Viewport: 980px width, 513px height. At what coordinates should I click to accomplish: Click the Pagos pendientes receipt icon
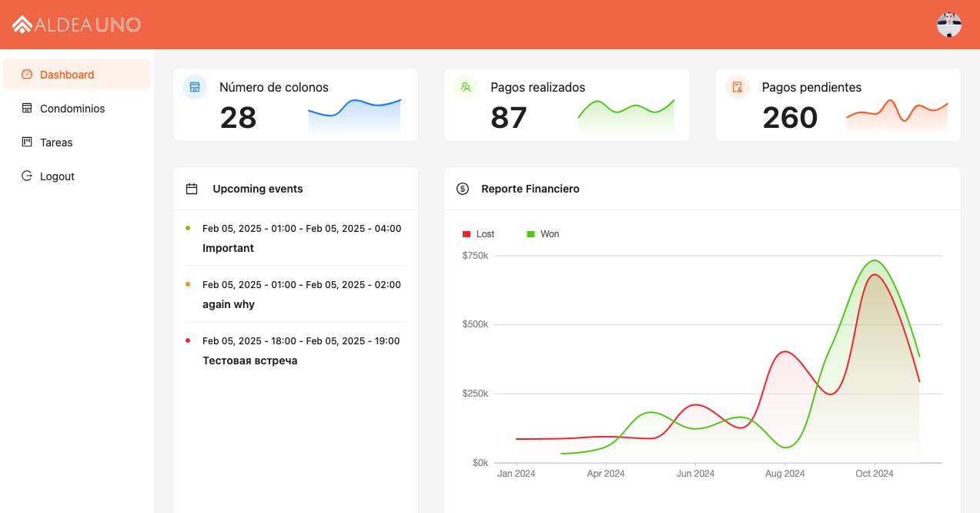(738, 87)
